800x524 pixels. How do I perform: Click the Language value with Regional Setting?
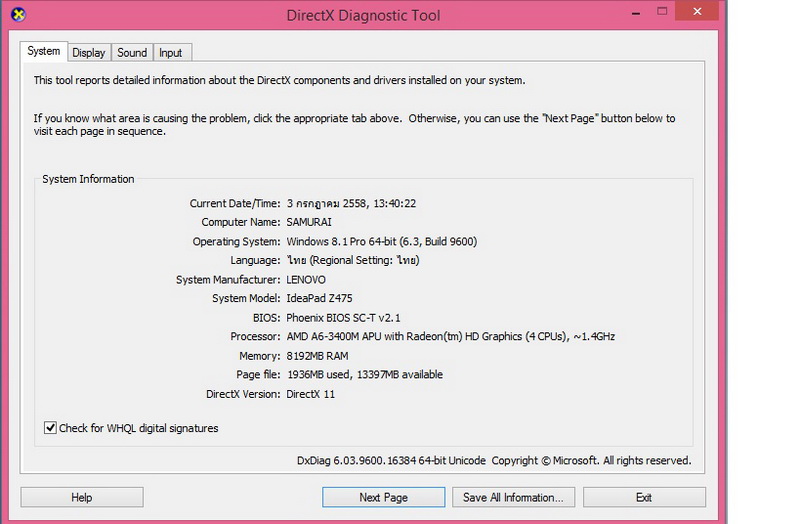(353, 260)
